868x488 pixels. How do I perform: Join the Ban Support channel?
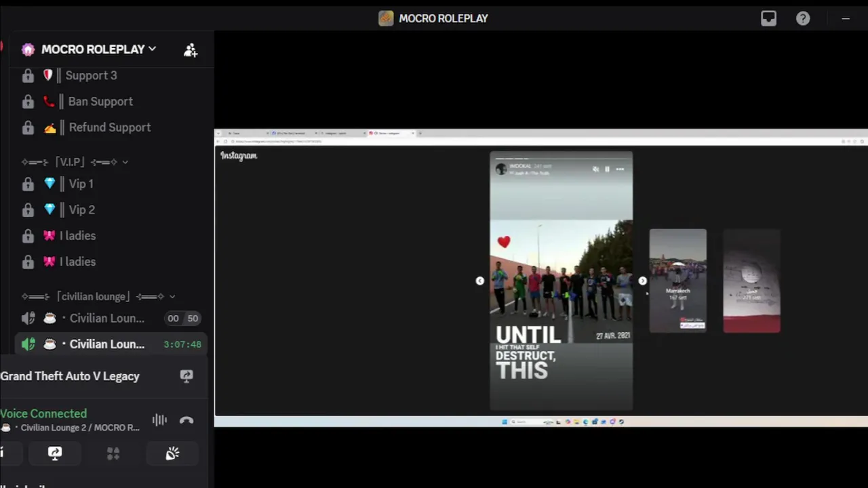[x=112, y=101]
